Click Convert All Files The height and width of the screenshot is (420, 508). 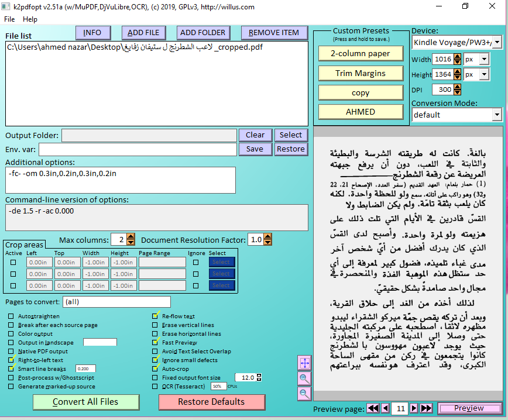86,402
